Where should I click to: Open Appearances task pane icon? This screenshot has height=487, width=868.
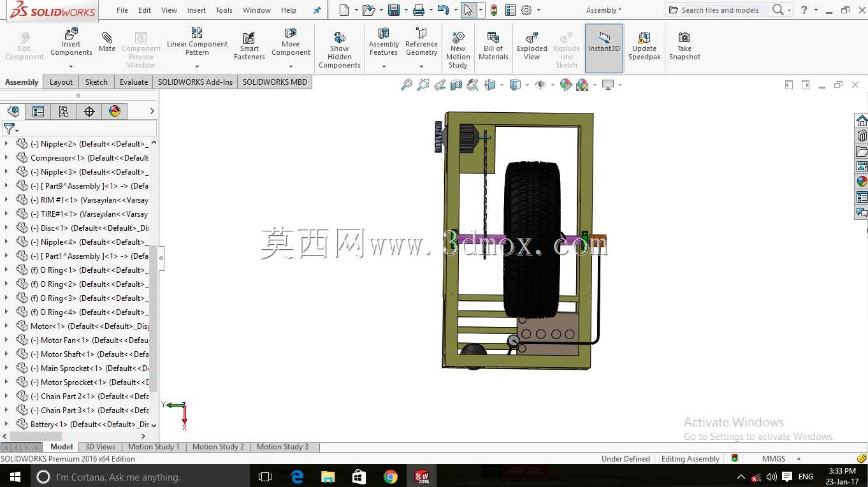point(862,182)
